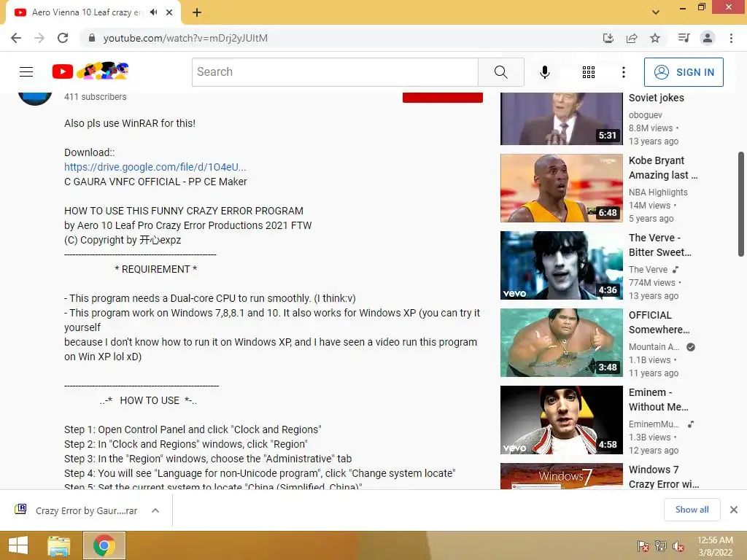Expand the download item options chevron
The width and height of the screenshot is (747, 560).
155,510
